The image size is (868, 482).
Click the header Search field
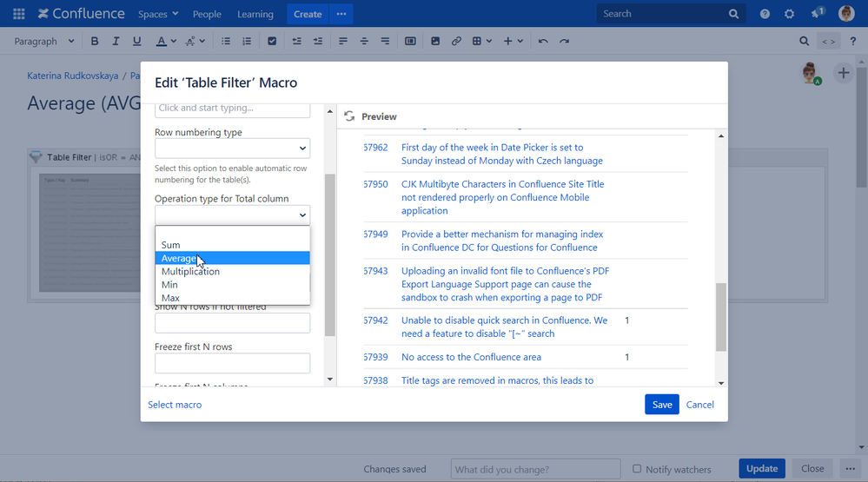tap(672, 14)
